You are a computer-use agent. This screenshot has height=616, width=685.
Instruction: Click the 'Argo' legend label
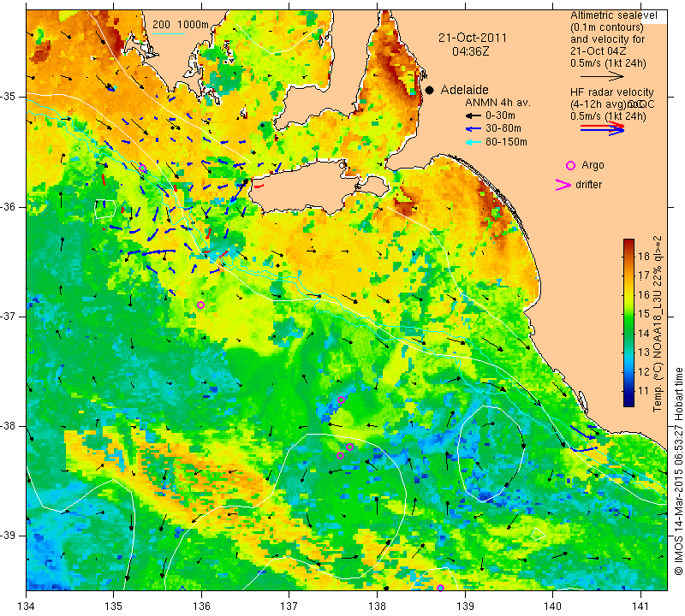tap(593, 165)
